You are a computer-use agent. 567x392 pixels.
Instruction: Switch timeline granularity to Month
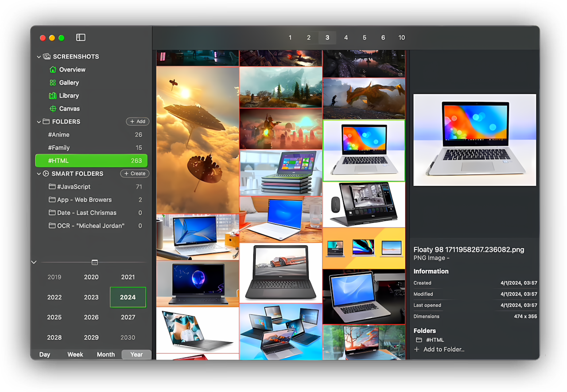[x=106, y=354]
